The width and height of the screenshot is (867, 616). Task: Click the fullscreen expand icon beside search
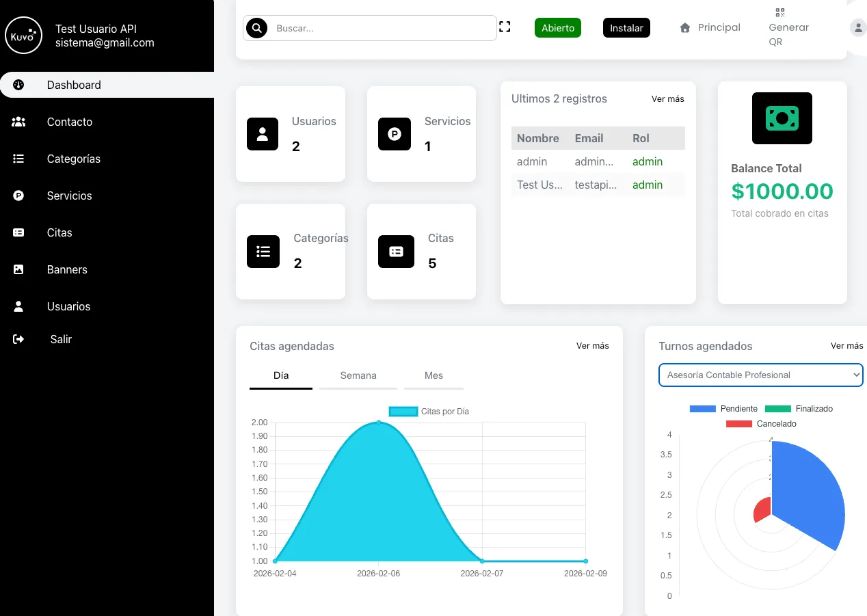(505, 26)
